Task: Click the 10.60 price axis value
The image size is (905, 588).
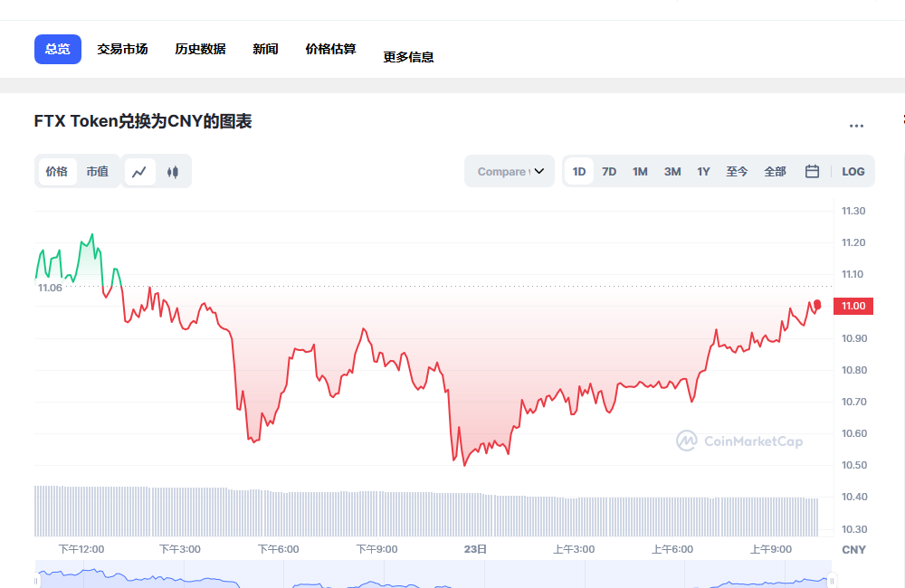Action: pyautogui.click(x=853, y=433)
